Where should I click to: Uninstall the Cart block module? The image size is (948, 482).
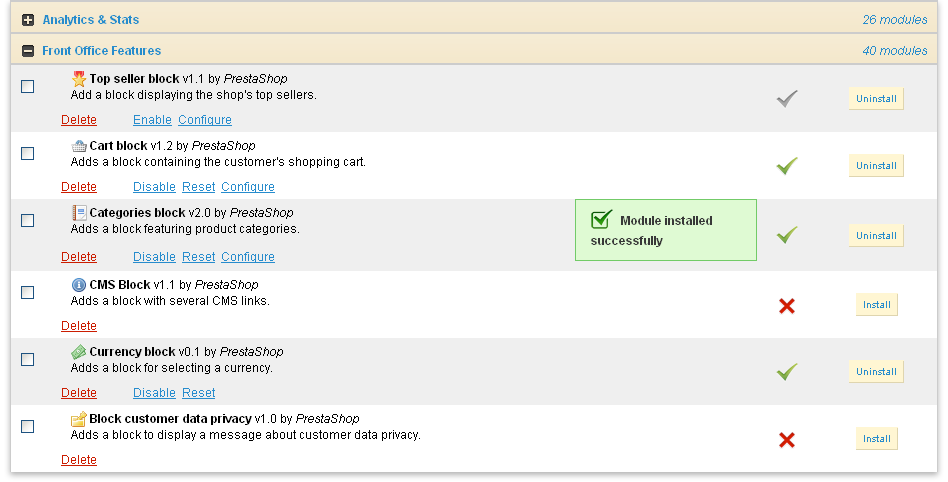(x=876, y=166)
